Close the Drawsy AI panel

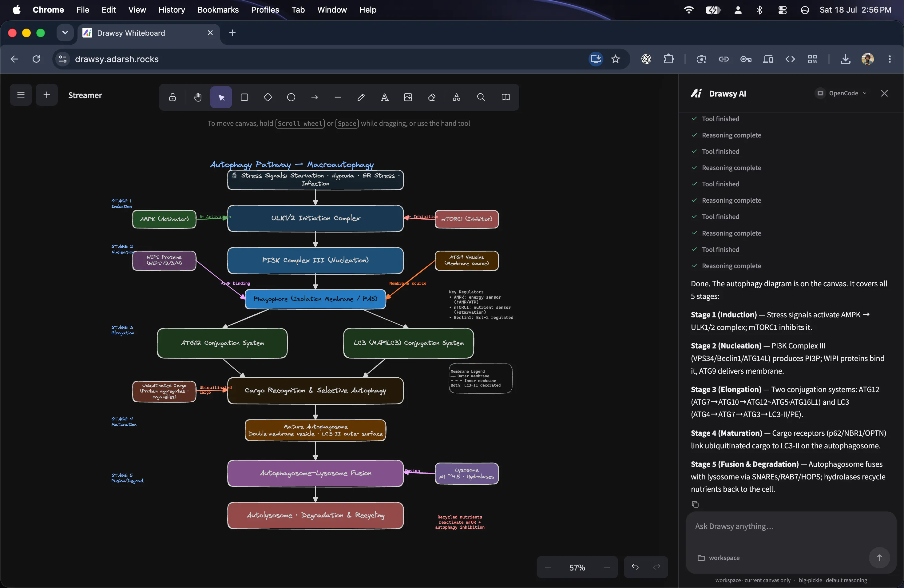click(884, 93)
